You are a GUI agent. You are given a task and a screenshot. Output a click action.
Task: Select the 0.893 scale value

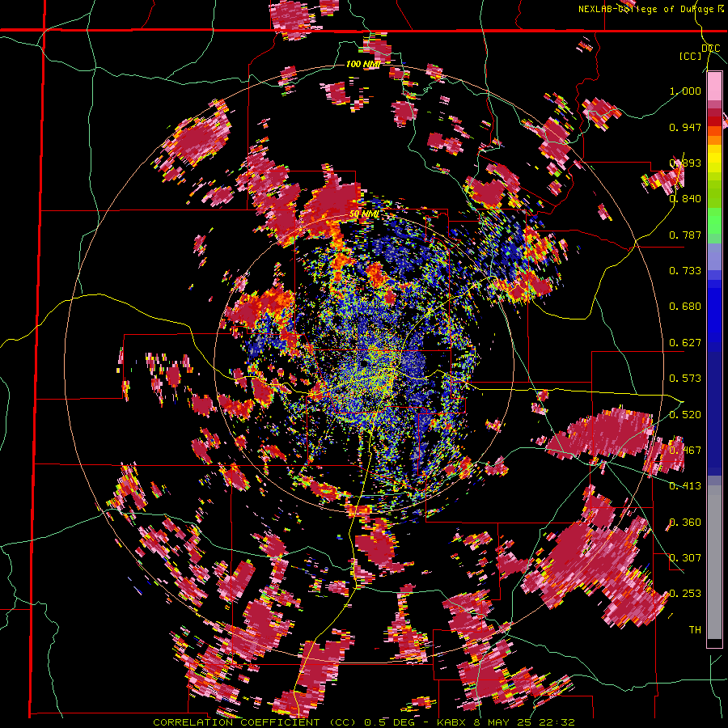pos(685,163)
